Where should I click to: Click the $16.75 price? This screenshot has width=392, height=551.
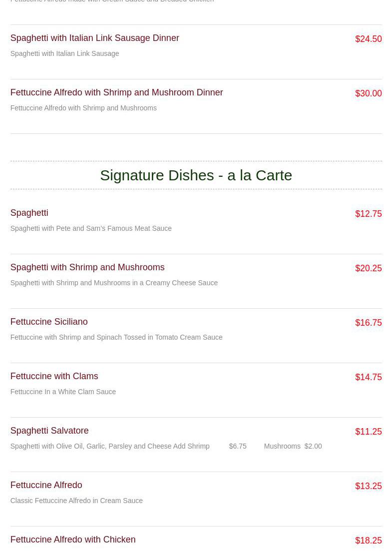coord(368,323)
